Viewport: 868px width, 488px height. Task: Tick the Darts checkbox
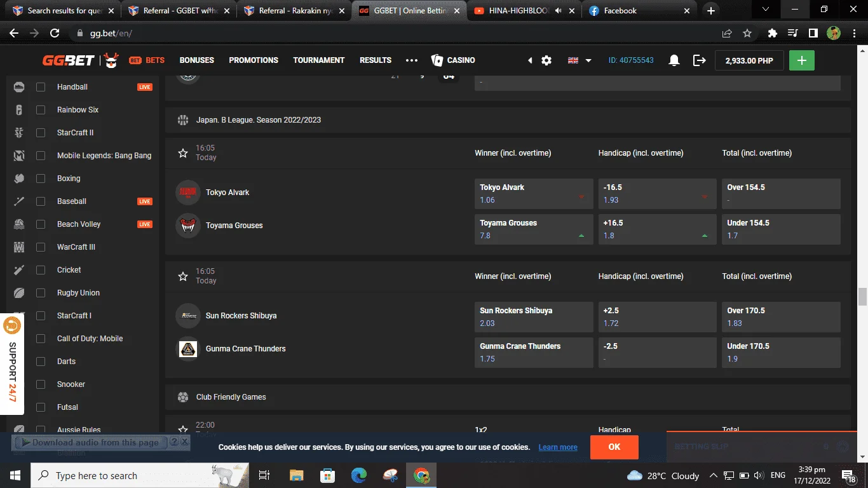point(41,362)
